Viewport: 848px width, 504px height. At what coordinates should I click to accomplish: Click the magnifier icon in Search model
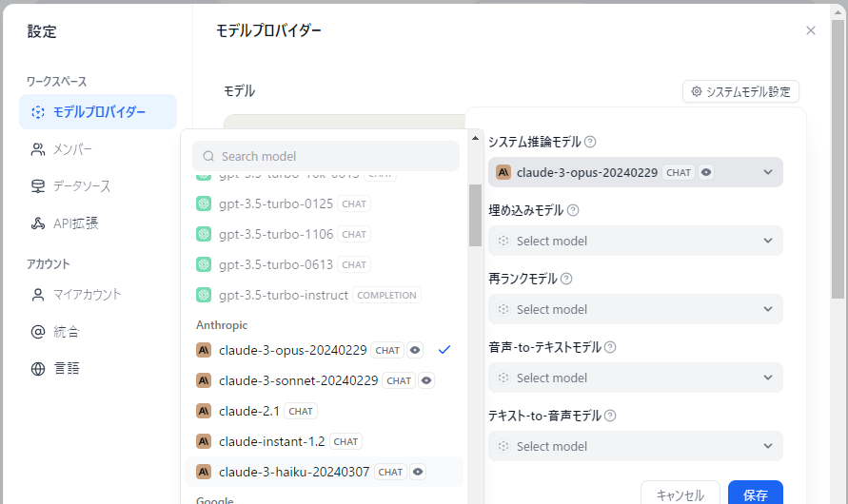208,156
